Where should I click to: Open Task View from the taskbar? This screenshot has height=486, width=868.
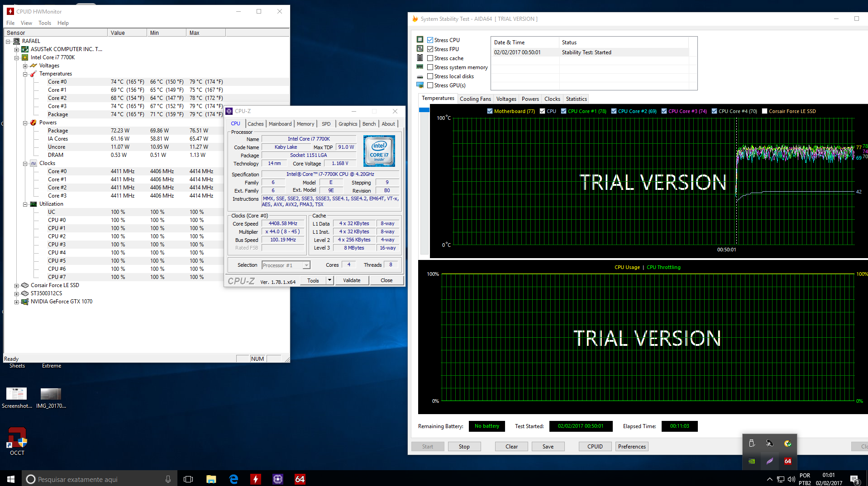[188, 479]
